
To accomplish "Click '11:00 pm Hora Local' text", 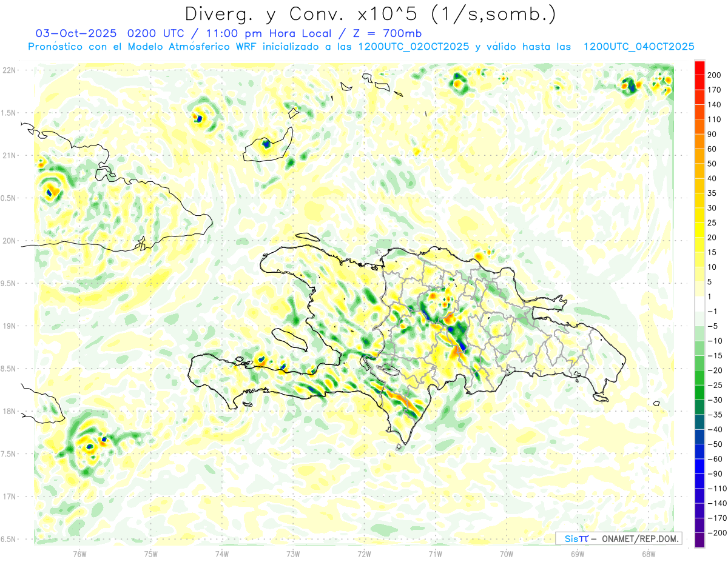I will [268, 33].
